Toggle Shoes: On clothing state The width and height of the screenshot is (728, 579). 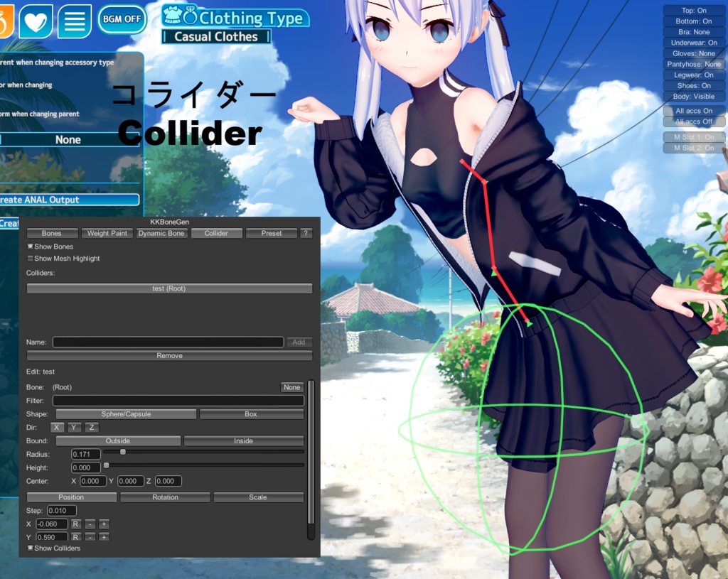pos(694,85)
